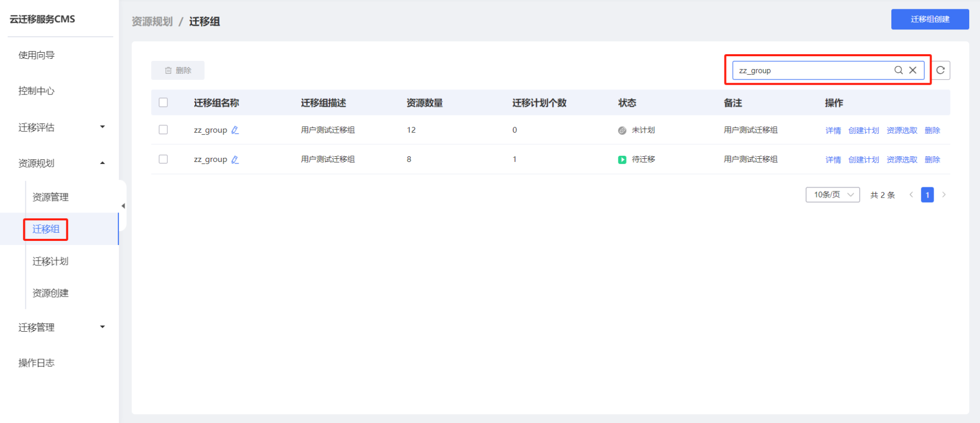This screenshot has width=980, height=423.
Task: Click the 共 2 条 total text
Action: coord(883,195)
